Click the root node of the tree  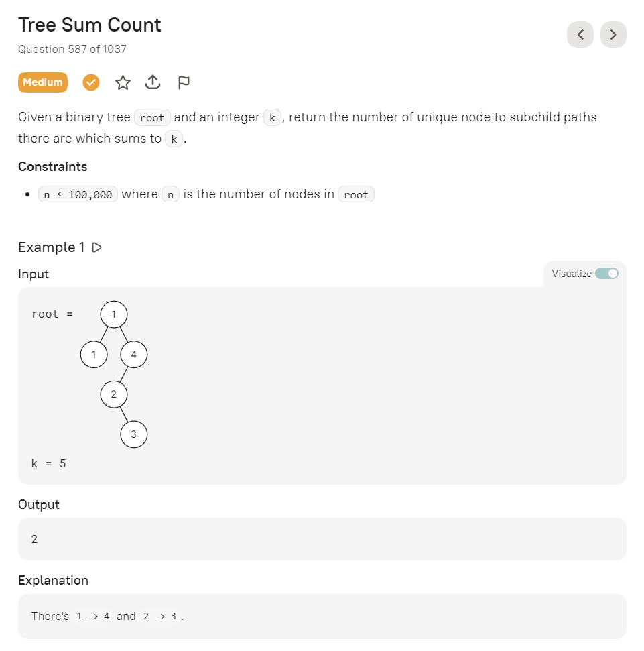point(114,314)
